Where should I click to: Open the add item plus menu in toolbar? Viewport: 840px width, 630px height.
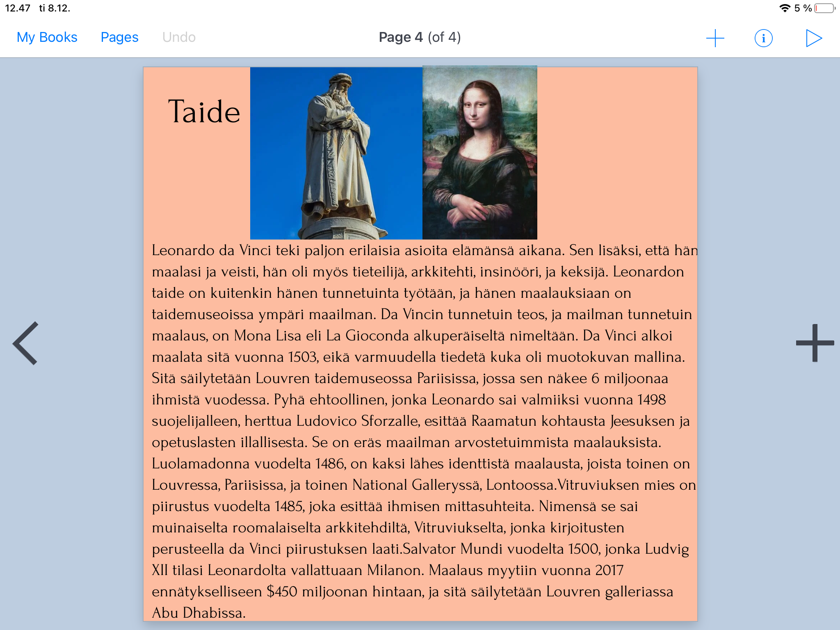coord(715,38)
